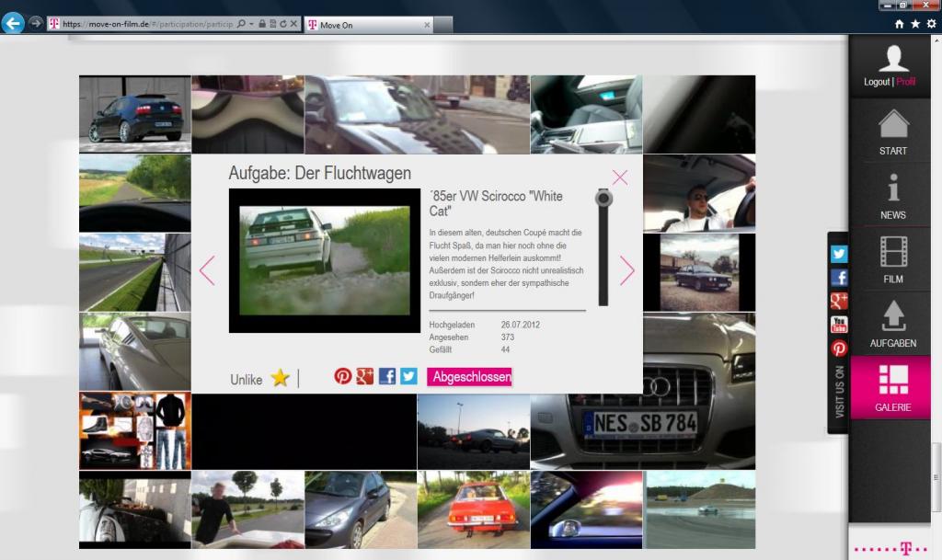
Task: Open the Twitter page from sidebar
Action: click(839, 255)
